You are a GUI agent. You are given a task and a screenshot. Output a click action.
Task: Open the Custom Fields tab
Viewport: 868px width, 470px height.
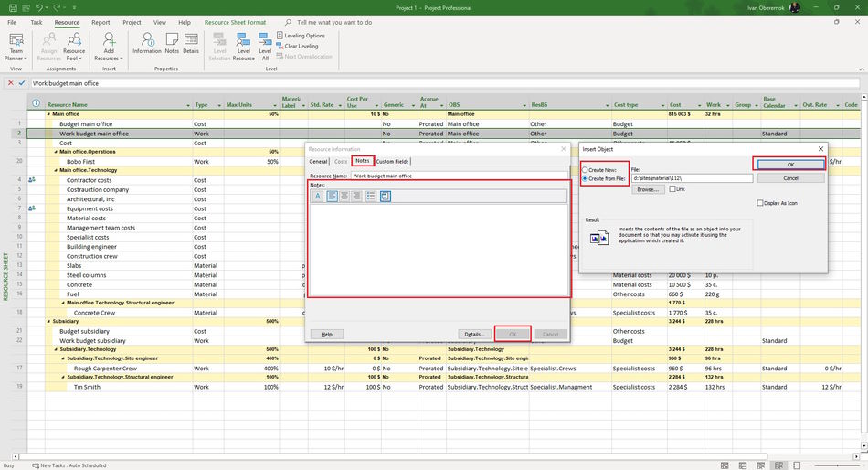[x=393, y=161]
